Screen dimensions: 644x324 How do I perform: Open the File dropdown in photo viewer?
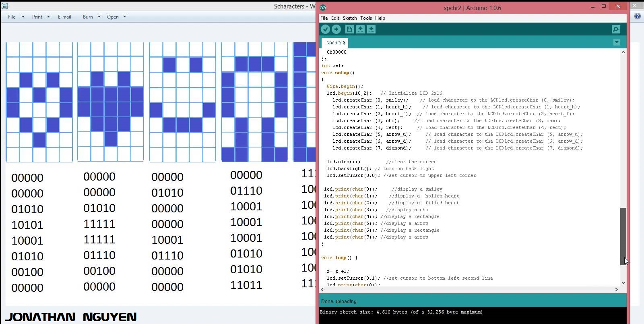click(16, 17)
